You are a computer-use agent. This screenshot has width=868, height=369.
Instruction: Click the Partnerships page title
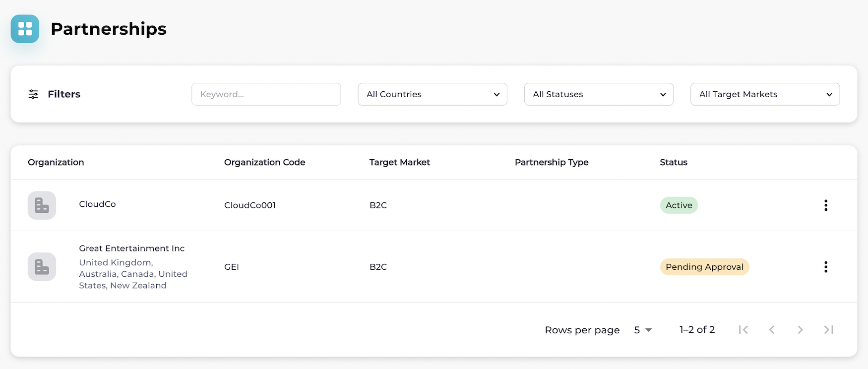click(x=109, y=29)
